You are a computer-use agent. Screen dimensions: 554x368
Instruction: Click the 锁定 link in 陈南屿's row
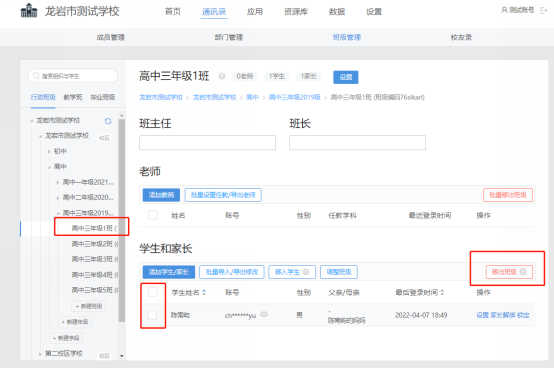click(523, 315)
